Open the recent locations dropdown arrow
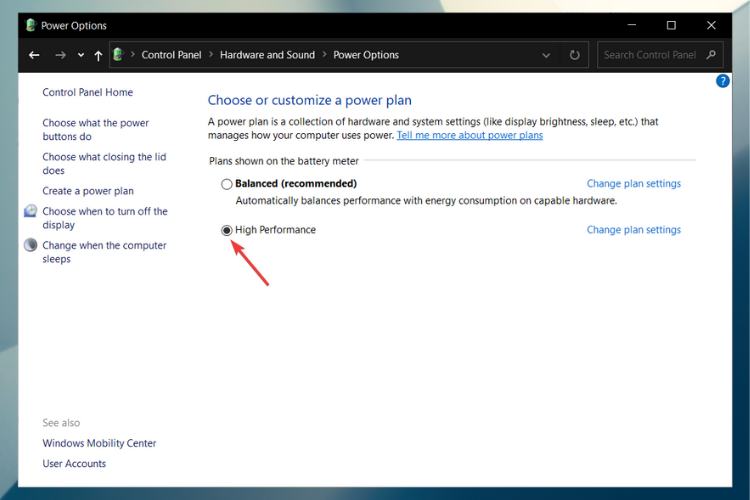Viewport: 750px width, 500px height. click(x=81, y=55)
